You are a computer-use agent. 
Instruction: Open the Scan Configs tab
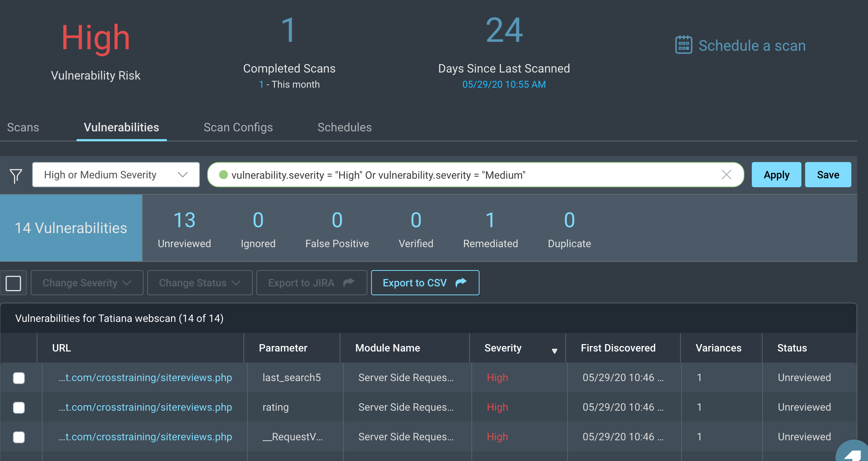238,127
